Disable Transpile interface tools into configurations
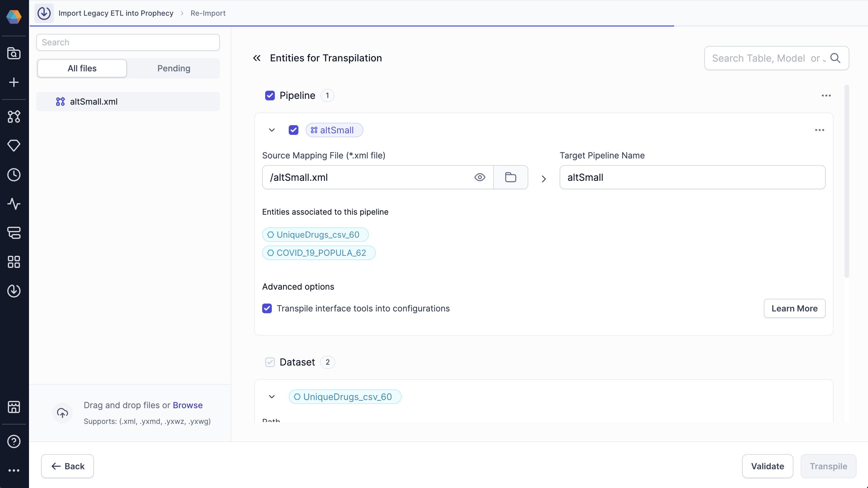Image resolution: width=868 pixels, height=488 pixels. 267,308
